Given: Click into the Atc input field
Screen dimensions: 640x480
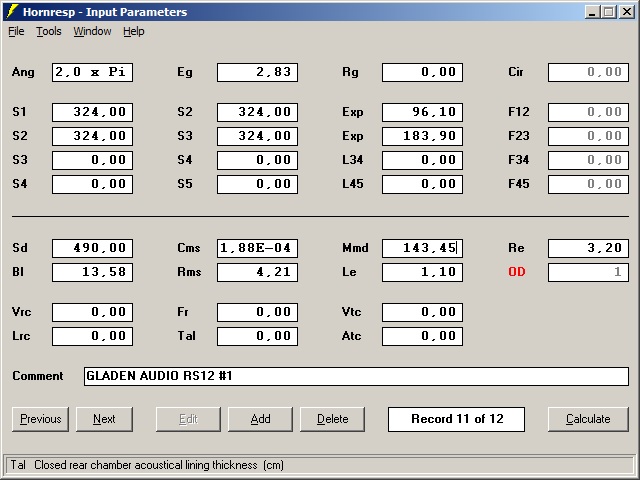Looking at the screenshot, I should (422, 336).
